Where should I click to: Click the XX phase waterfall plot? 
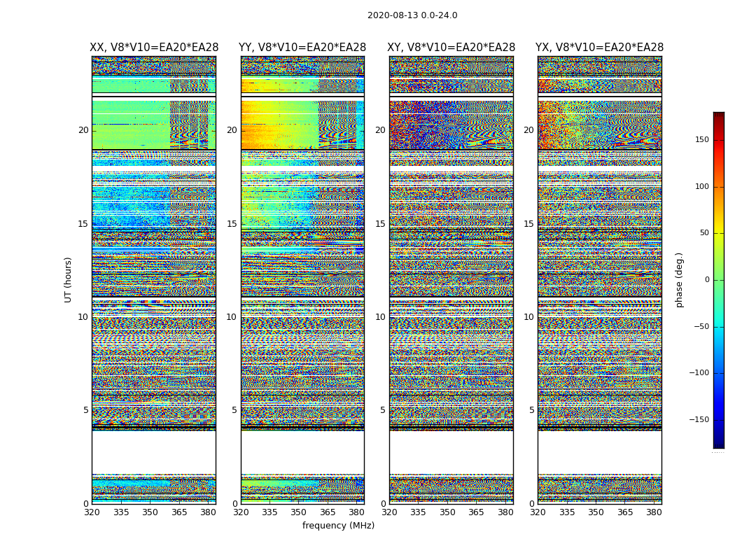click(x=154, y=280)
